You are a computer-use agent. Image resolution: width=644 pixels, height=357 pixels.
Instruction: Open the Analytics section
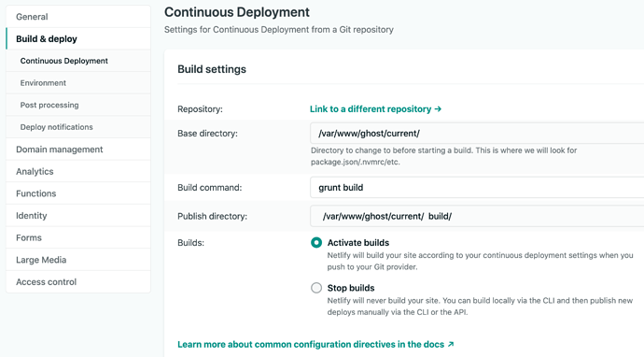(x=78, y=172)
